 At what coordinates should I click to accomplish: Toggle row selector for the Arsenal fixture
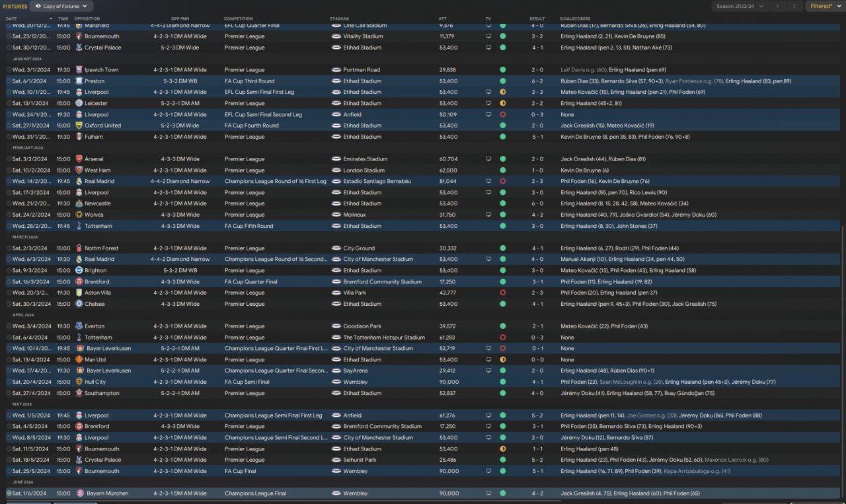(9, 159)
